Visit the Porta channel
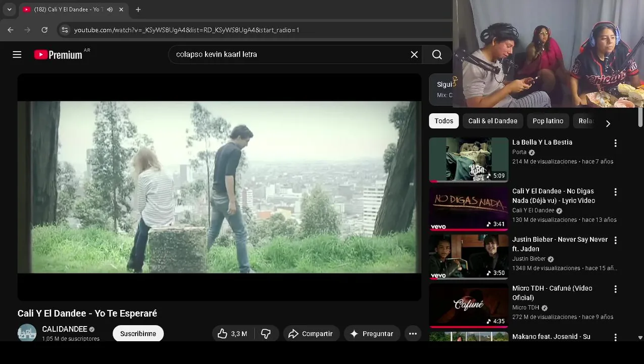This screenshot has width=644, height=364. coord(519,152)
